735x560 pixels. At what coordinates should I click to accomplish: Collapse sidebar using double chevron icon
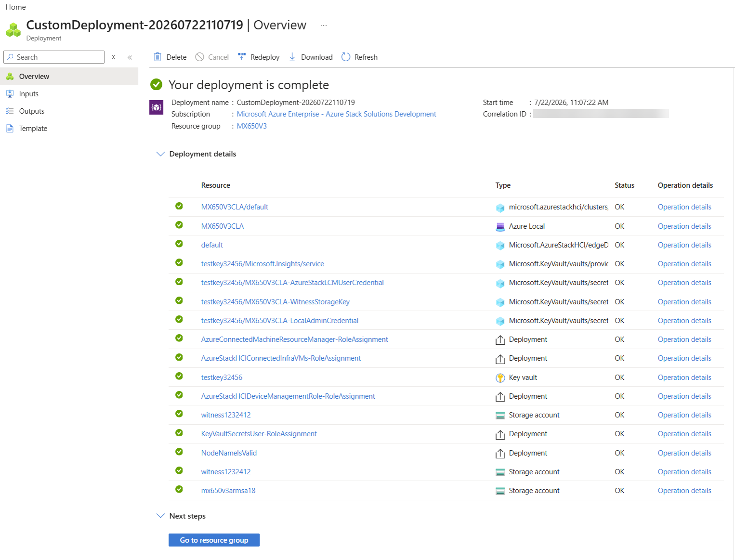click(130, 57)
